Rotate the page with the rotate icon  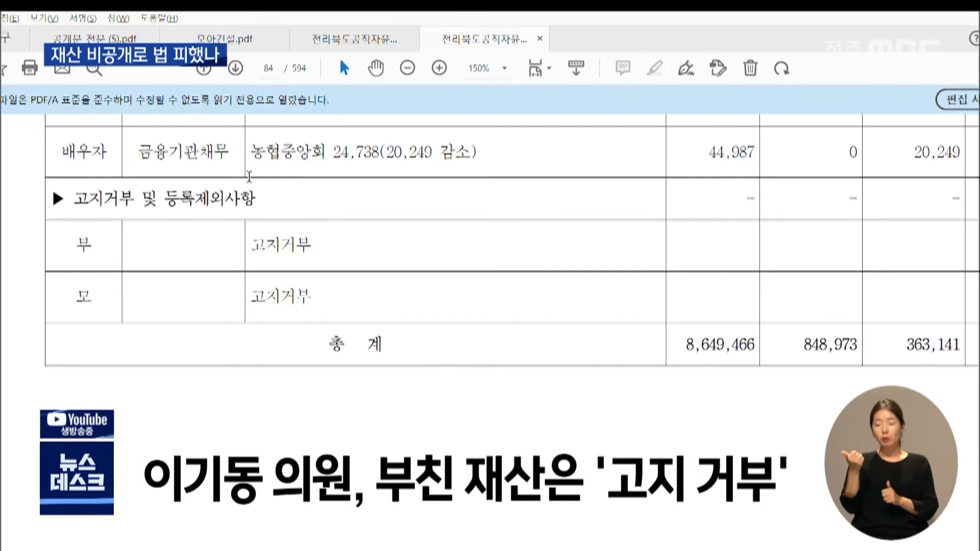pos(781,68)
